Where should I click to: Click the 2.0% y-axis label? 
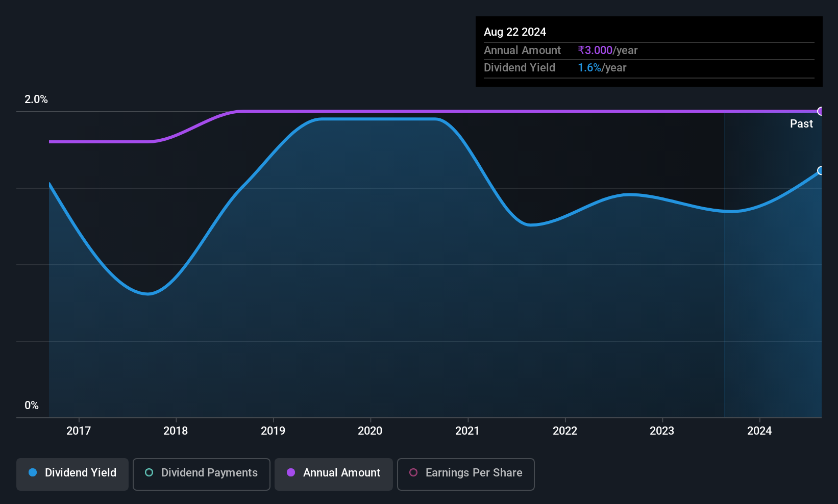[36, 99]
